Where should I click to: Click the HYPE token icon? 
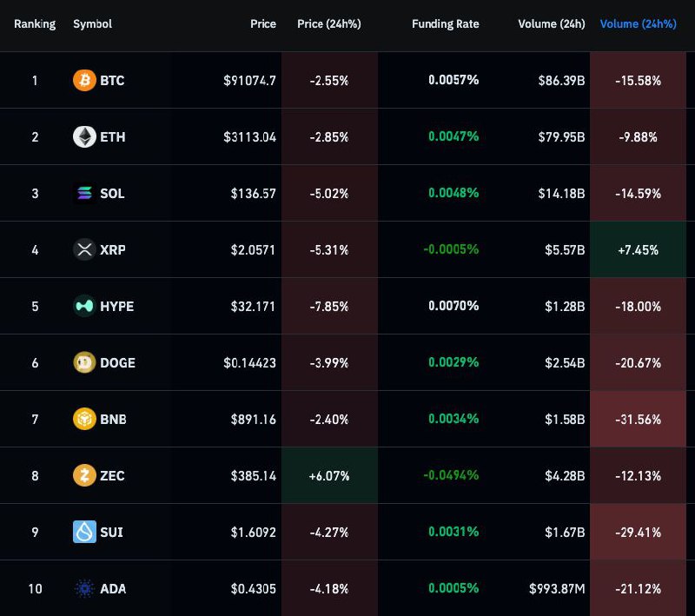click(x=84, y=307)
